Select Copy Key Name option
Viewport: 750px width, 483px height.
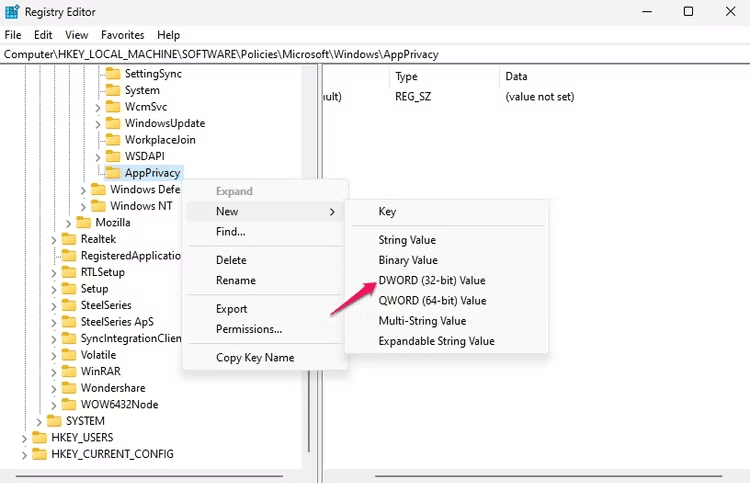[x=255, y=358]
